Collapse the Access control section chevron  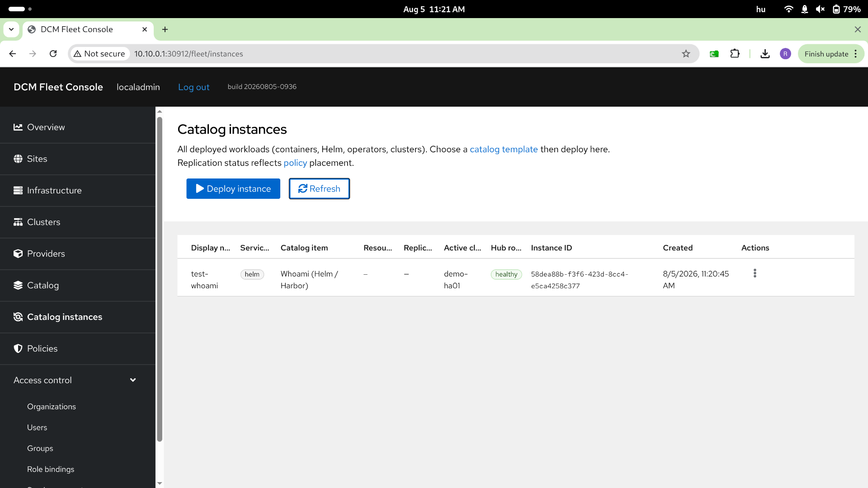[x=133, y=380]
